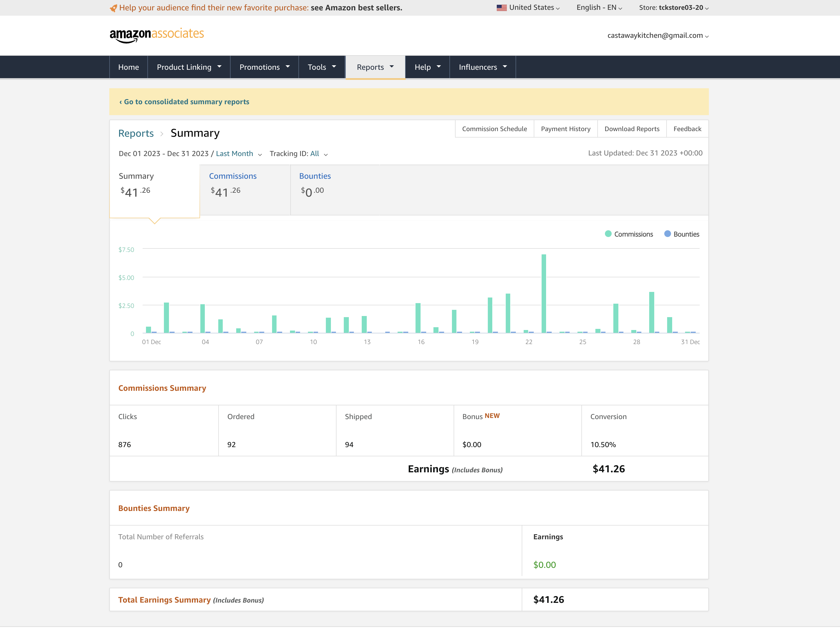The image size is (840, 632).
Task: Click the Bounties Summary heading
Action: pyautogui.click(x=154, y=509)
